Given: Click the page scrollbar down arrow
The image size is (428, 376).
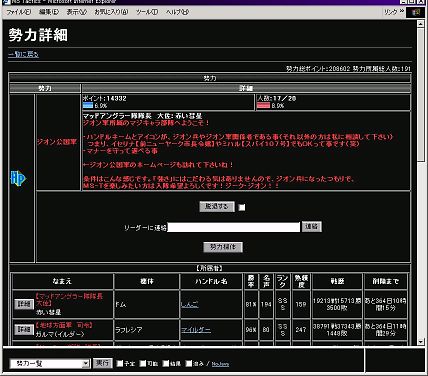Looking at the screenshot, I should 420,341.
